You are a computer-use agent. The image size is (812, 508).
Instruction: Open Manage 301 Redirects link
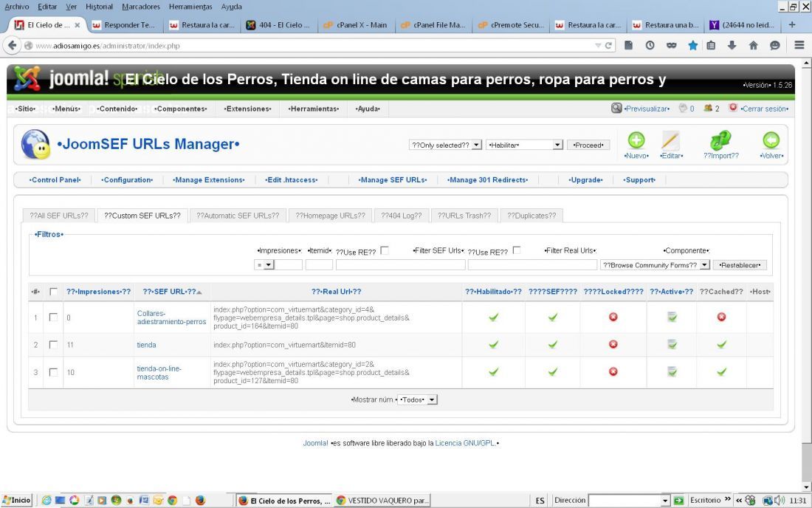click(488, 179)
